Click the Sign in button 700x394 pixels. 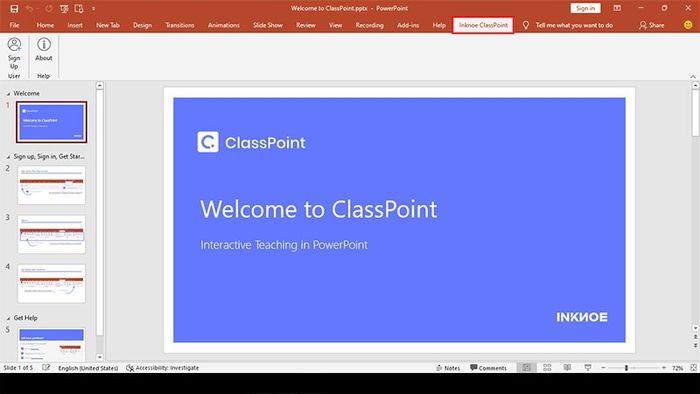[x=585, y=8]
